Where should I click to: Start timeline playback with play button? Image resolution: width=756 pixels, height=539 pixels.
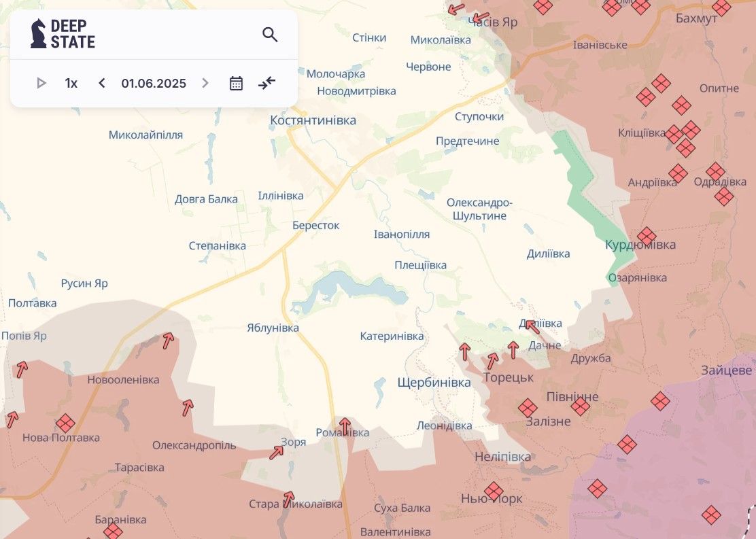41,83
